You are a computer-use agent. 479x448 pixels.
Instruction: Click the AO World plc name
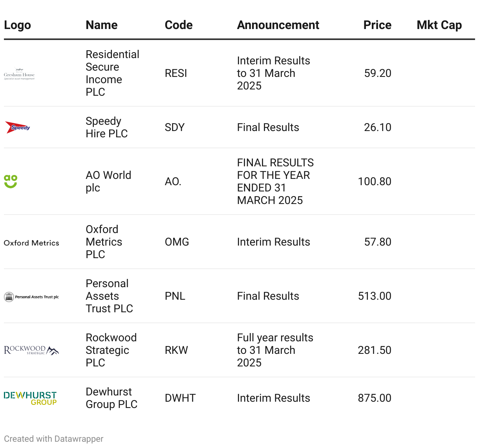[x=108, y=181]
